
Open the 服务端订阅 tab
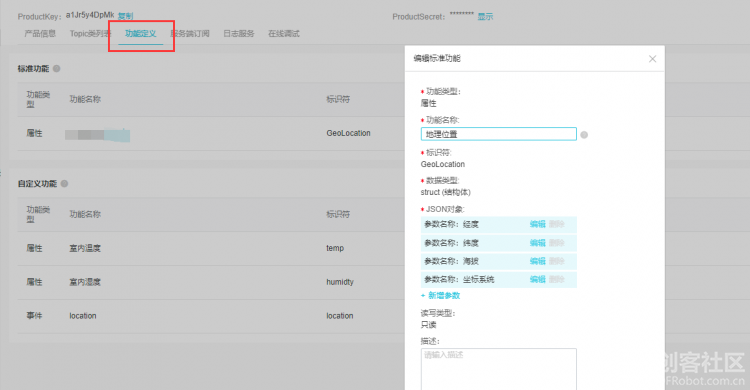(x=190, y=33)
